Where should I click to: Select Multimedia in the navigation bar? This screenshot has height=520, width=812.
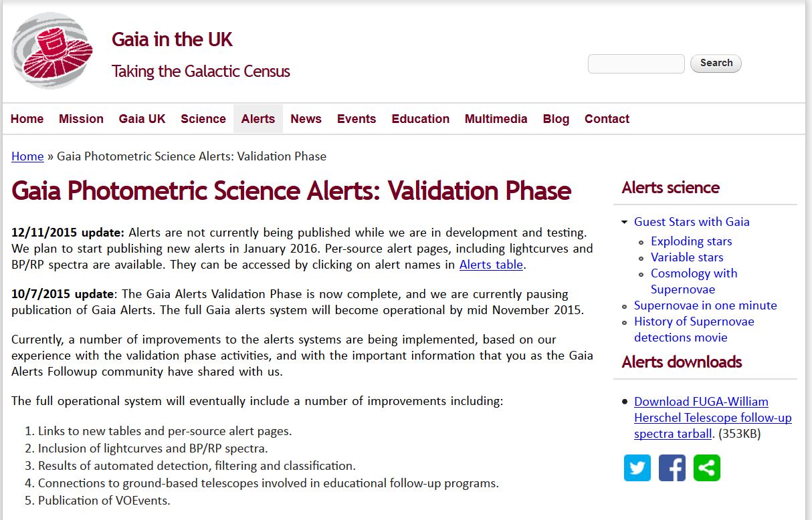click(496, 119)
